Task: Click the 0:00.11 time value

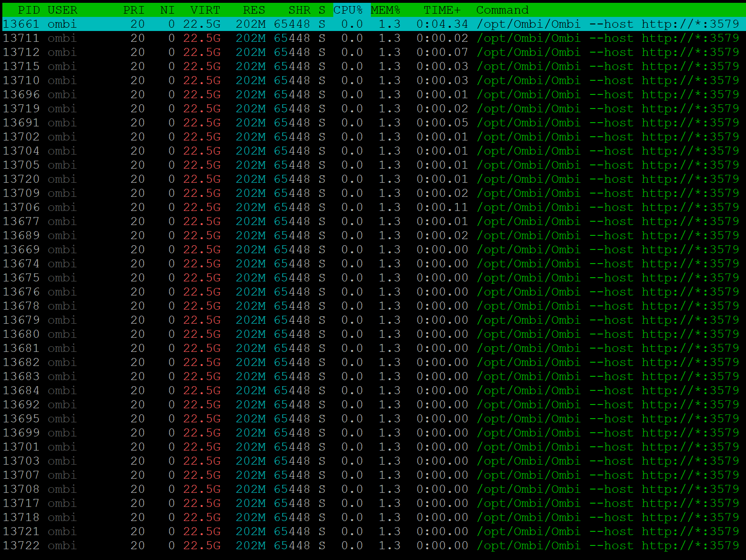Action: tap(442, 207)
